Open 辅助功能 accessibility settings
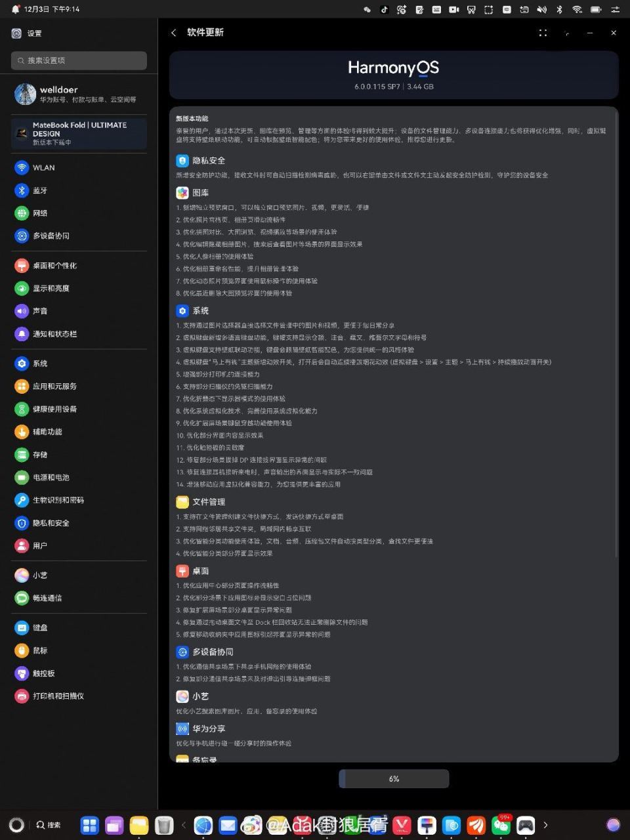The height and width of the screenshot is (840, 630). coord(79,431)
